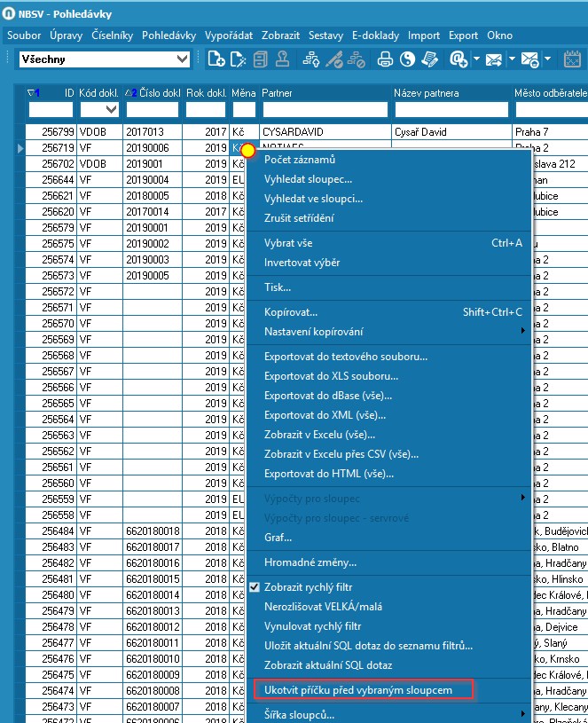Click the Partner quick filter input field
Viewport: 588px width, 723px height.
[325, 110]
